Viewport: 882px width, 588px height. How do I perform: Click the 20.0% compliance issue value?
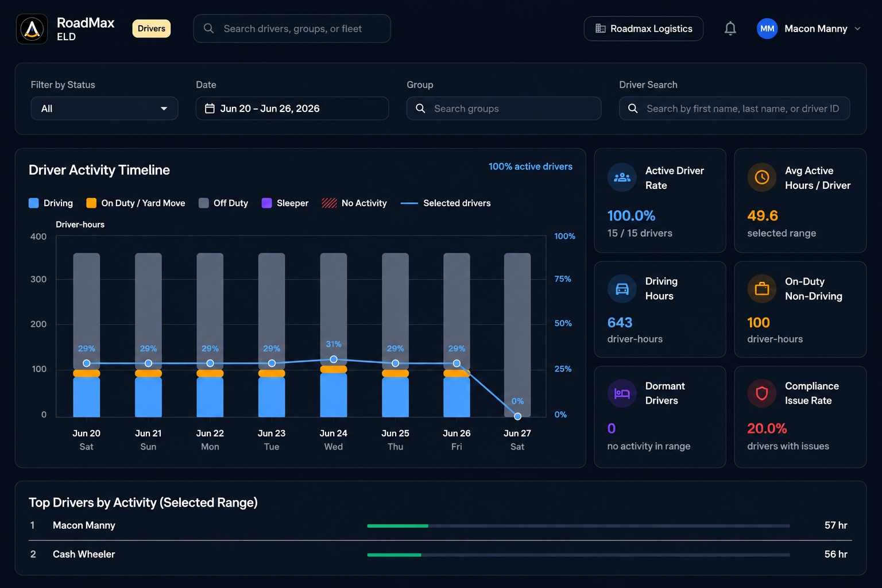click(767, 428)
